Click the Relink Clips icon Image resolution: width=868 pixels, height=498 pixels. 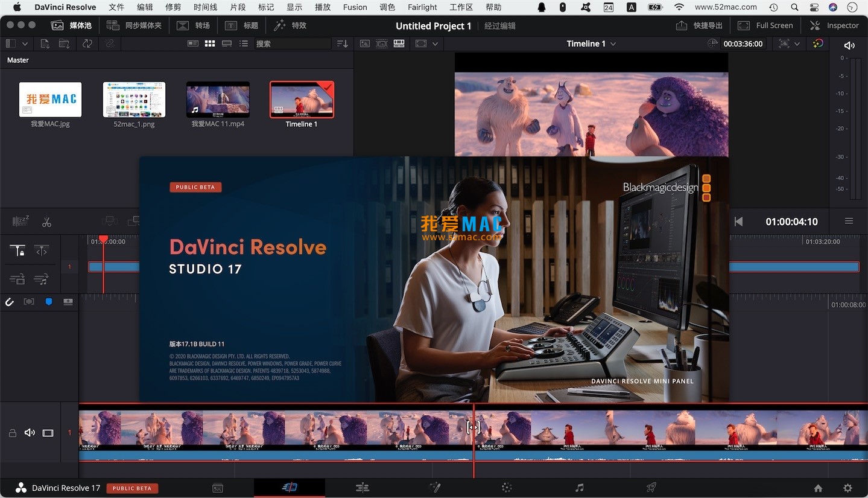coord(109,43)
